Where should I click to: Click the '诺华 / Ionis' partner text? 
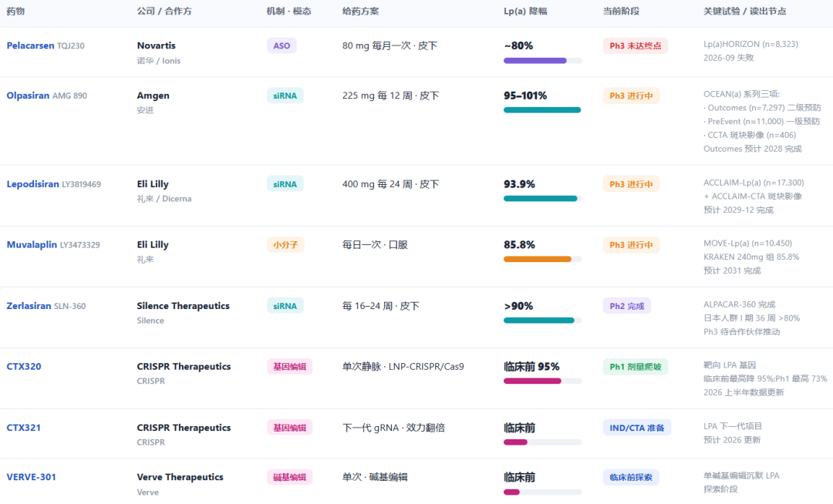(x=159, y=60)
